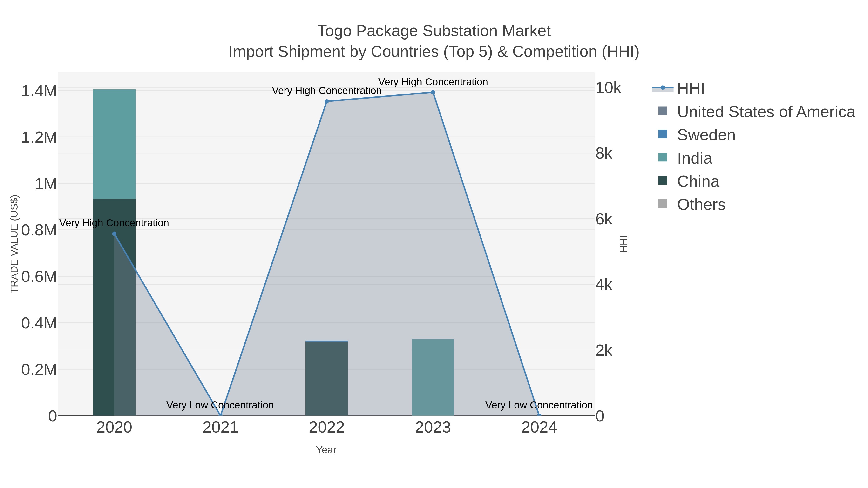Select the 2023 India bar

433,377
